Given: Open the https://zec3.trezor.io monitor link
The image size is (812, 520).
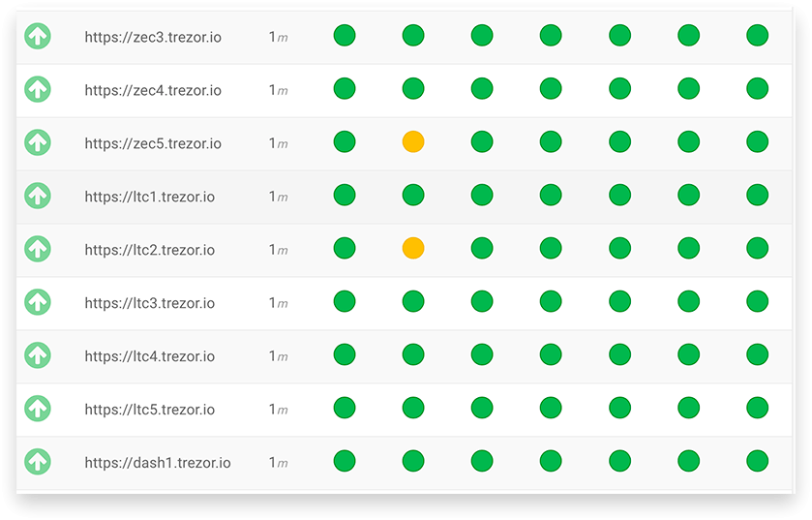Looking at the screenshot, I should pyautogui.click(x=153, y=38).
